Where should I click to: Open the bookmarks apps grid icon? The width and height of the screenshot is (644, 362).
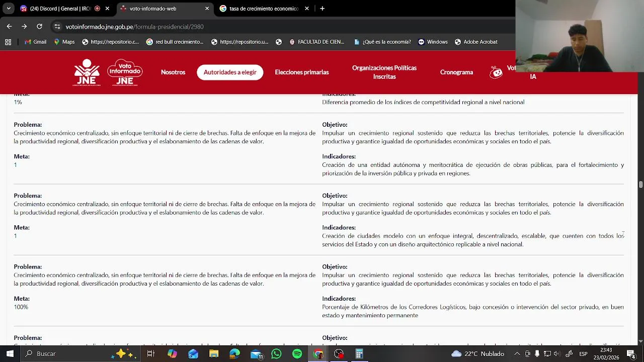8,42
